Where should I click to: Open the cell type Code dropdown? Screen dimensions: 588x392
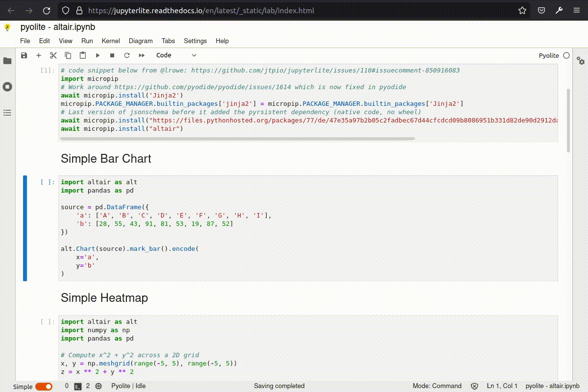tap(176, 55)
